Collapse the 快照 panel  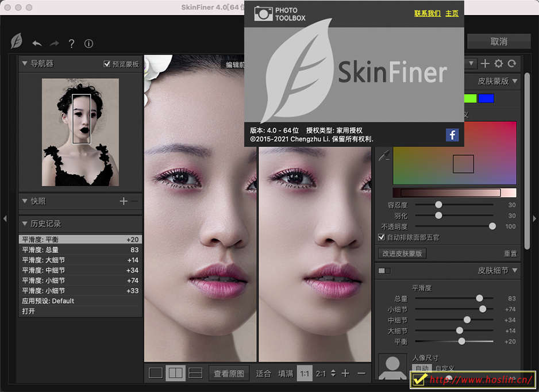tap(25, 201)
